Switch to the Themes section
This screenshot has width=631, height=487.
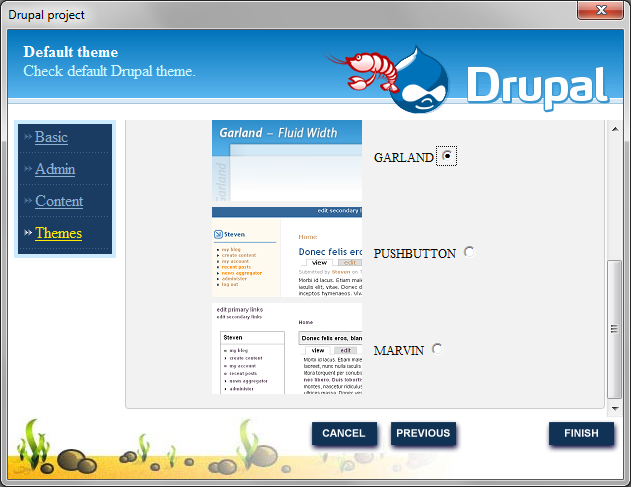pyautogui.click(x=58, y=233)
